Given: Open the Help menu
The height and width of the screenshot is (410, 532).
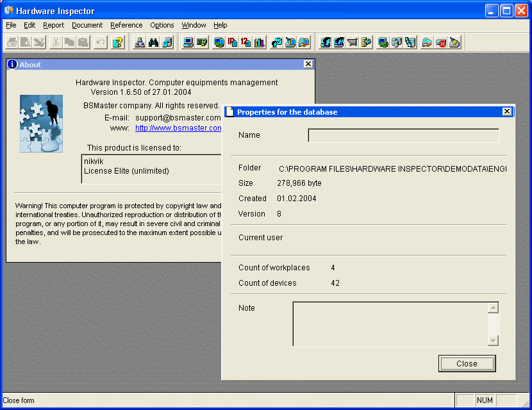Looking at the screenshot, I should tap(220, 25).
